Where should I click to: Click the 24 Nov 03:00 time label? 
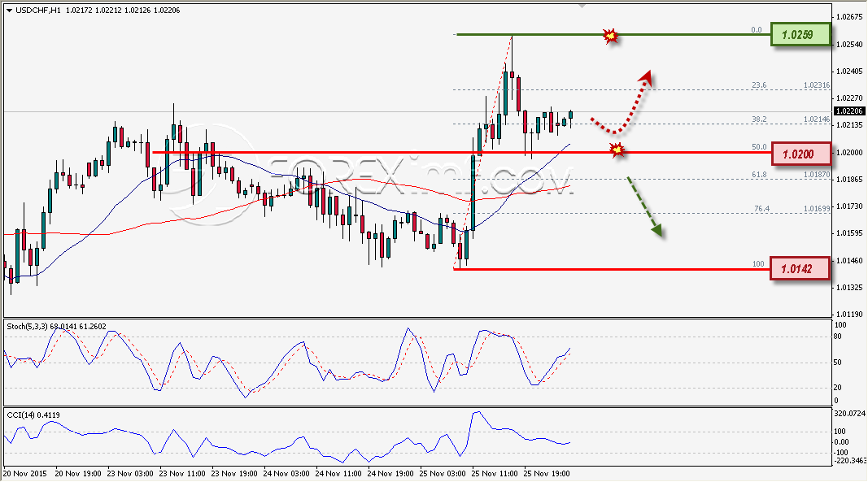[286, 474]
